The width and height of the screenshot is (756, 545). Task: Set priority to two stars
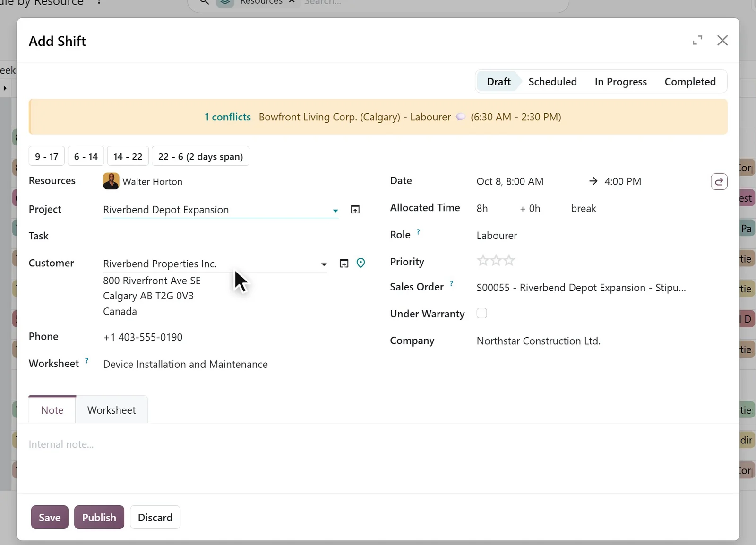[496, 261]
